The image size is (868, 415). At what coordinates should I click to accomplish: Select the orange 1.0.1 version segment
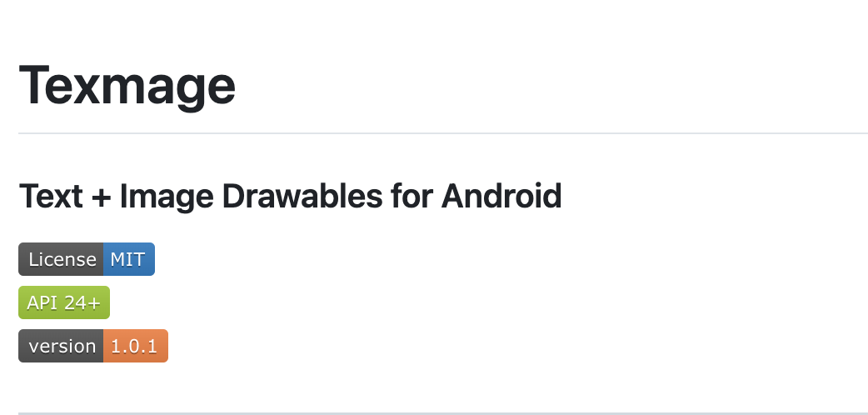pos(135,346)
